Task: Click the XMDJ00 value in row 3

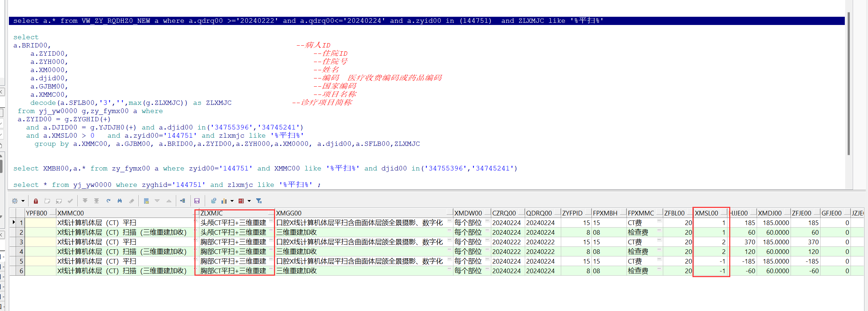Action: [773, 242]
